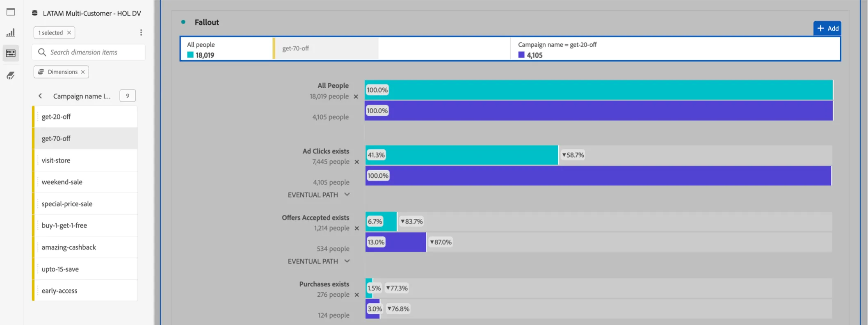The height and width of the screenshot is (325, 868).
Task: Click the get-20-off purple color swatch
Action: [x=521, y=55]
